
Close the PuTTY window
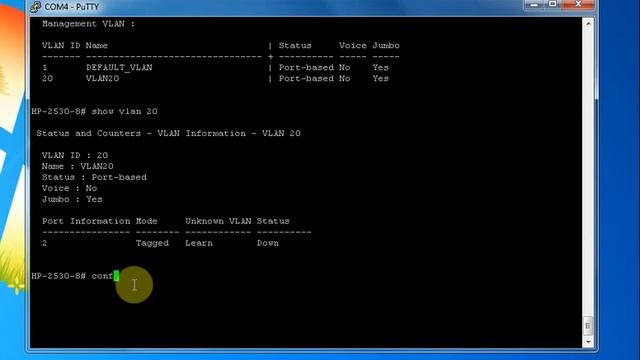[x=578, y=4]
